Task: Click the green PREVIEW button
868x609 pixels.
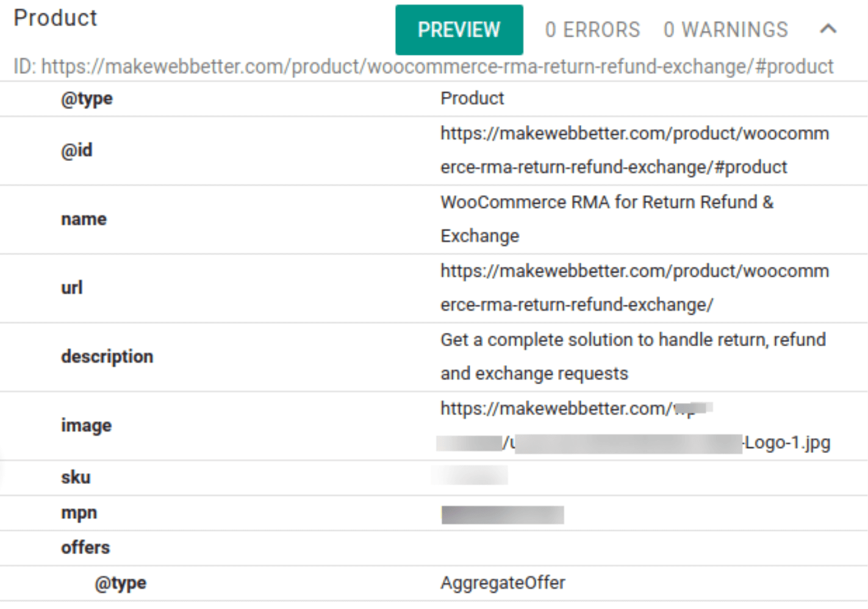Action: click(459, 30)
